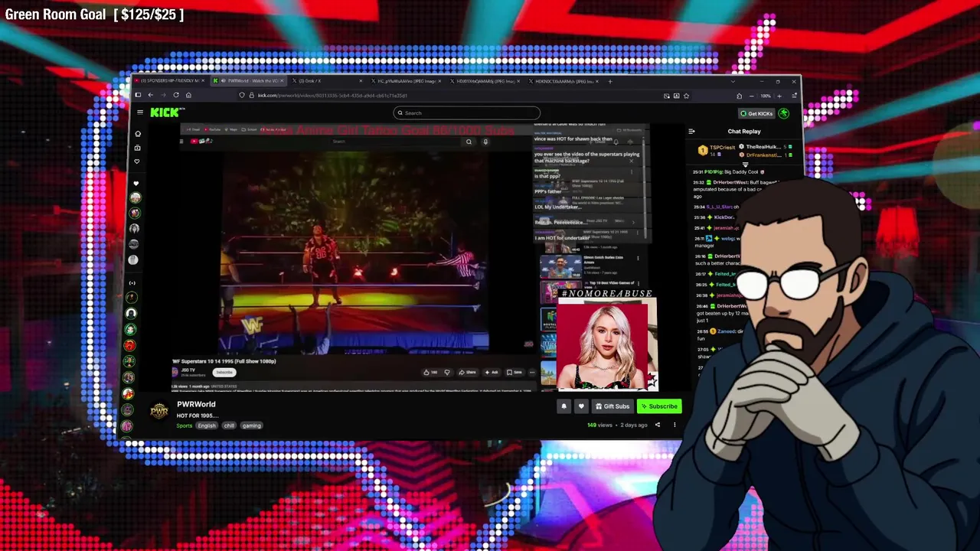Click YouTube Save button in video
Viewport: 980px width, 551px height.
pyautogui.click(x=514, y=373)
